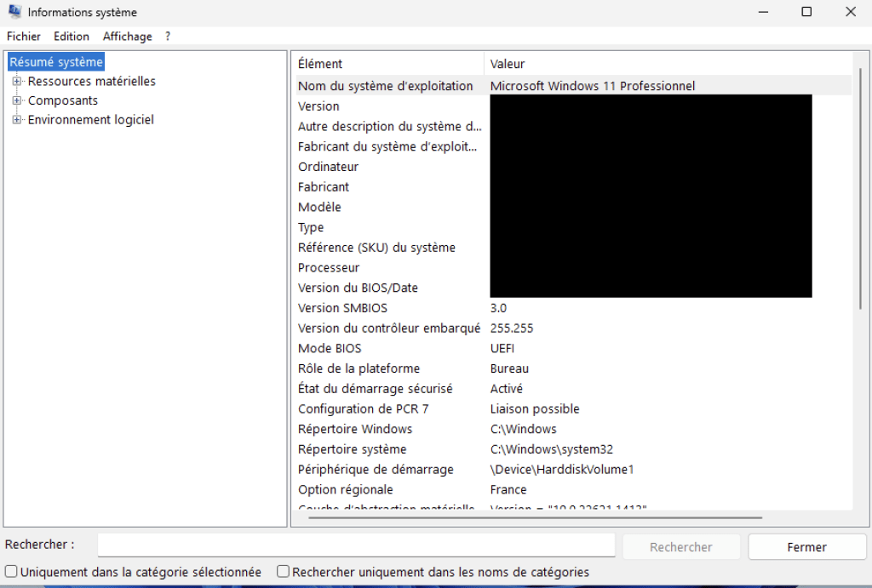Select the Répertoire Windows row

pos(573,429)
